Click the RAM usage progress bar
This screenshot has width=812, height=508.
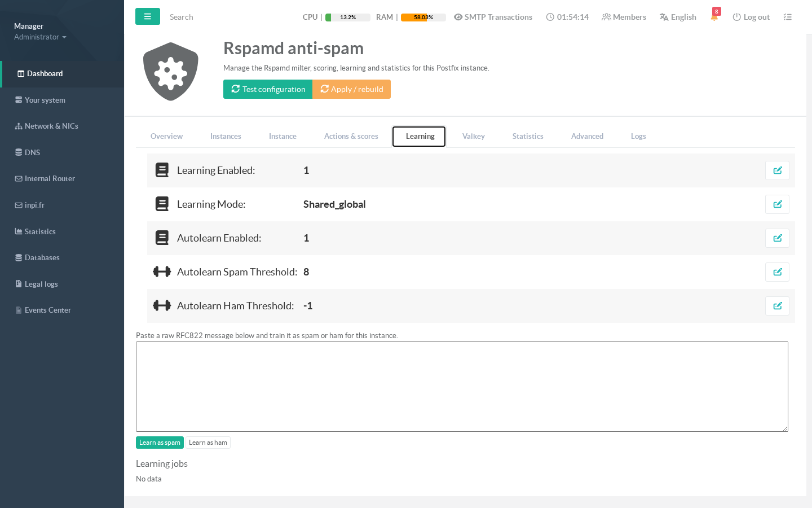click(x=423, y=17)
